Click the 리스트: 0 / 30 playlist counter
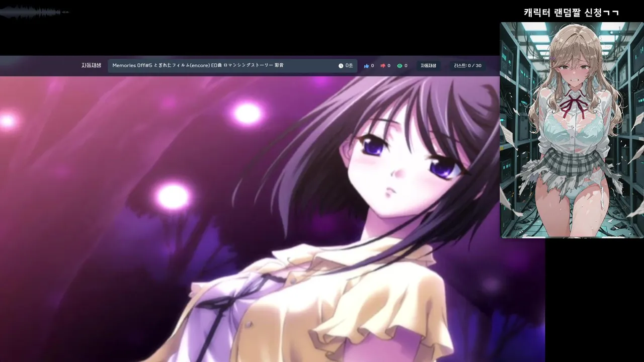644x362 pixels. 467,66
